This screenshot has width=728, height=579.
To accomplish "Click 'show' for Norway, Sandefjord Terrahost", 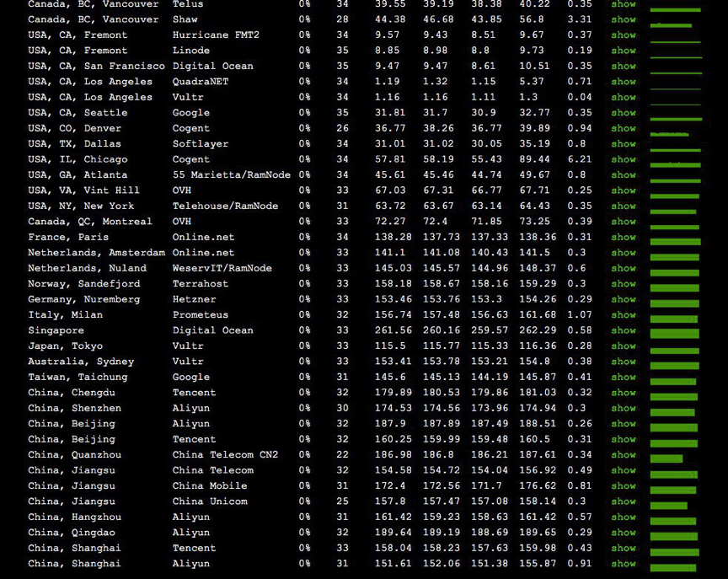I will [624, 284].
